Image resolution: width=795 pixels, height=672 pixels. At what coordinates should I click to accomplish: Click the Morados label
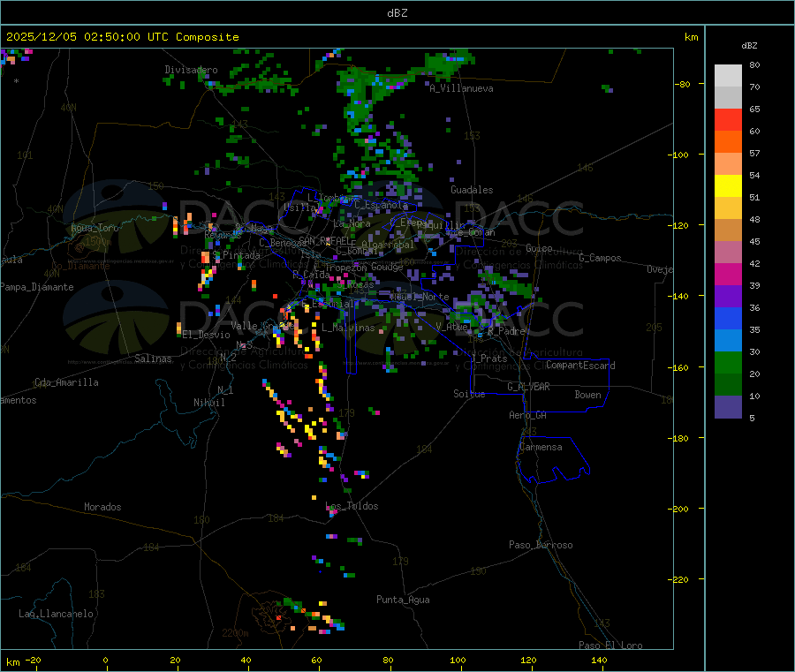(102, 507)
